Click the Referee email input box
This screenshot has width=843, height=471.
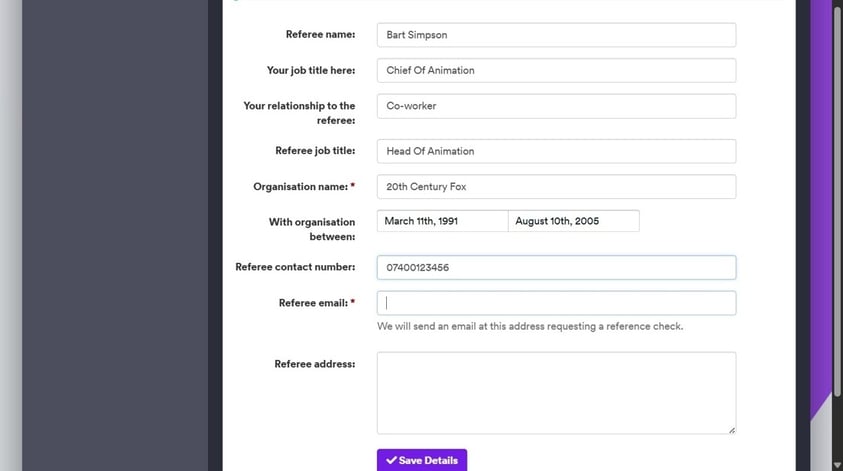[556, 303]
